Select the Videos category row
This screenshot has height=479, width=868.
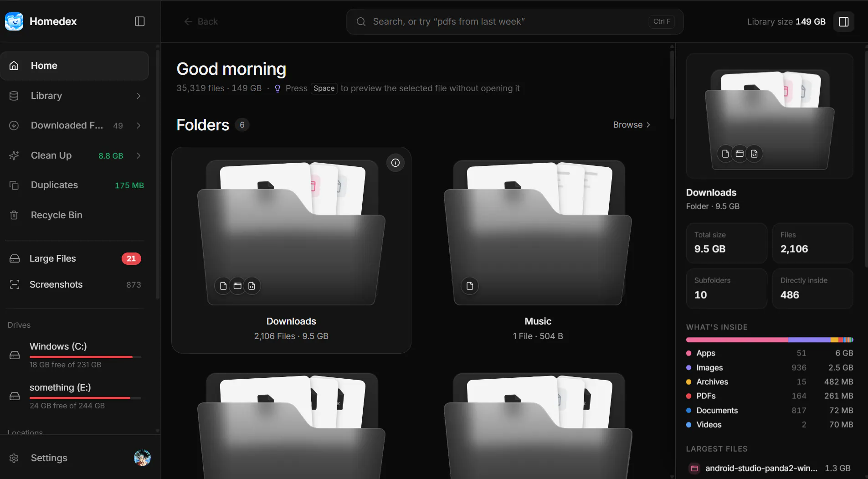pyautogui.click(x=770, y=425)
